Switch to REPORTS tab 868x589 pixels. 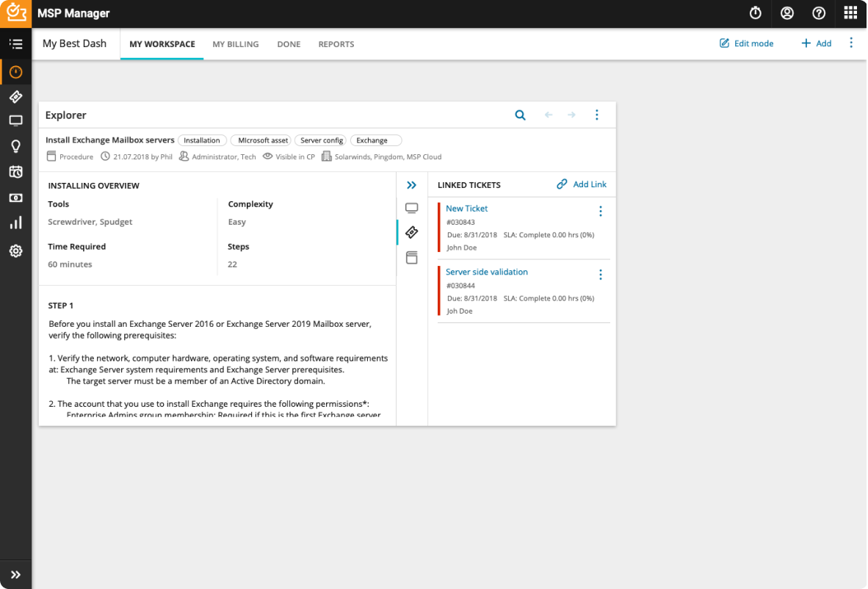pyautogui.click(x=336, y=44)
